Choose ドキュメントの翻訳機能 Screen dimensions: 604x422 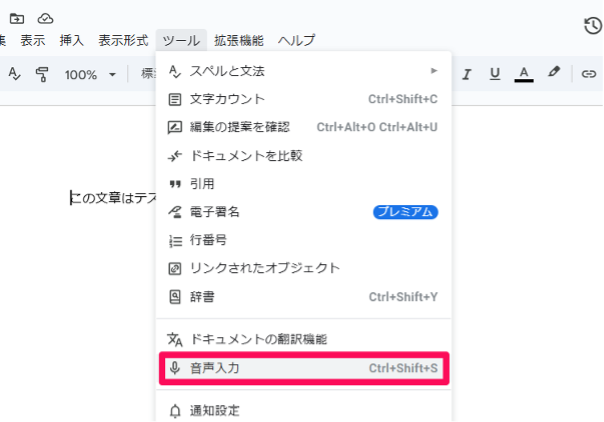[304, 339]
